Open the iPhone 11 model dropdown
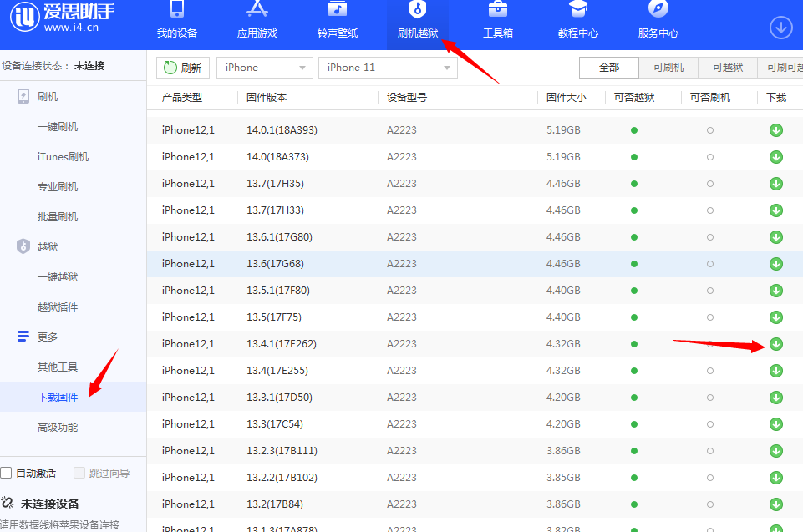Screen dimensions: 803x532 388,68
